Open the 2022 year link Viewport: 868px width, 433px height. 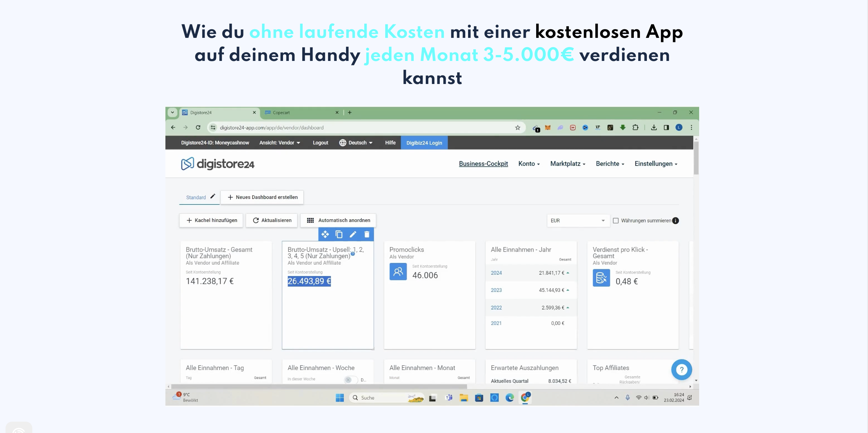[x=496, y=308]
